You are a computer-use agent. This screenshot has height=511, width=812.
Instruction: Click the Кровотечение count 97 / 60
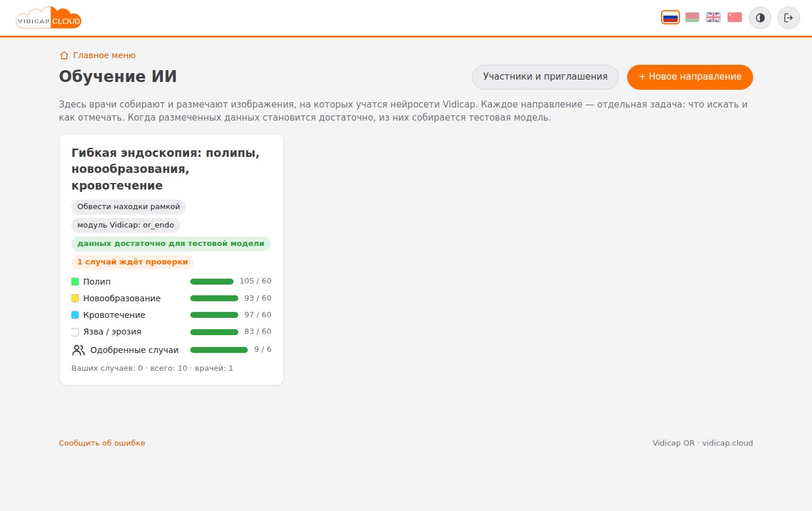click(x=258, y=314)
